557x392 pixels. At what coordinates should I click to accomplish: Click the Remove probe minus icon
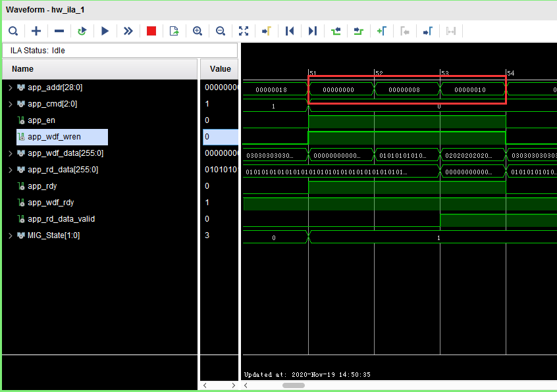coord(59,31)
